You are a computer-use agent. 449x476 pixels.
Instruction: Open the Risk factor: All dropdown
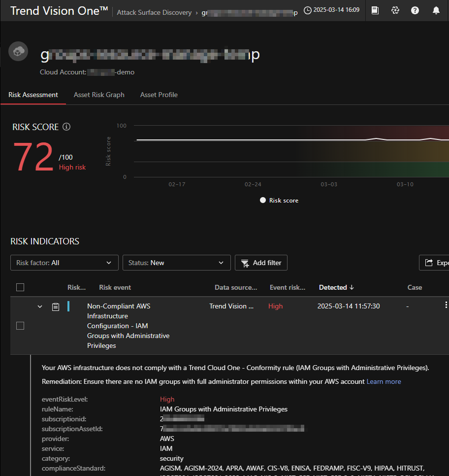pos(64,263)
